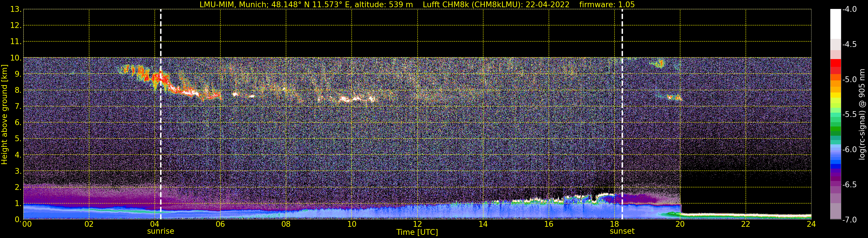Click the '7.' height-axis tick label

(18, 106)
